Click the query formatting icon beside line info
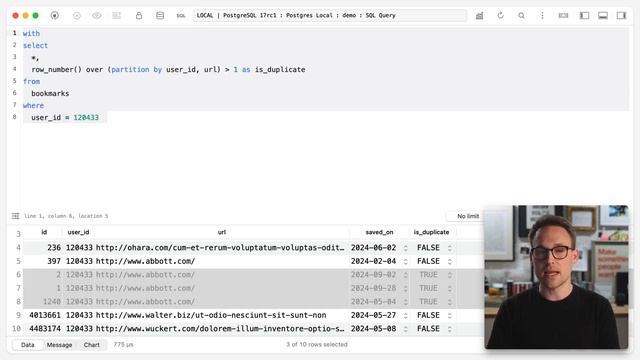This screenshot has width=640, height=360. tap(16, 216)
